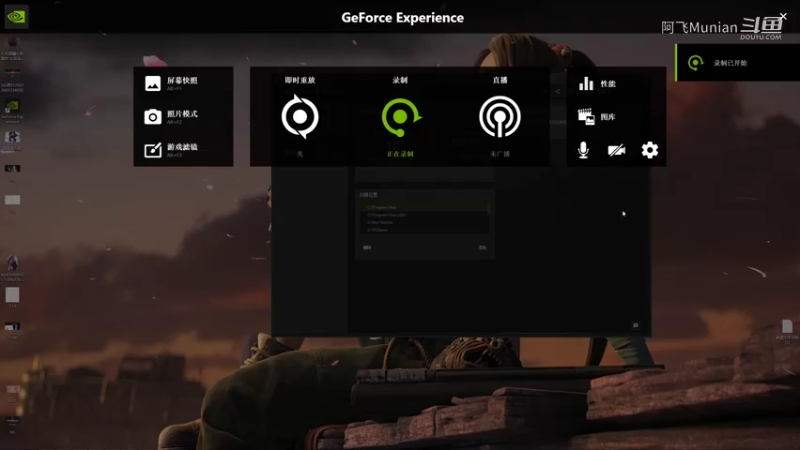Open the 图库 gallery
This screenshot has height=450, width=800.
click(x=596, y=117)
